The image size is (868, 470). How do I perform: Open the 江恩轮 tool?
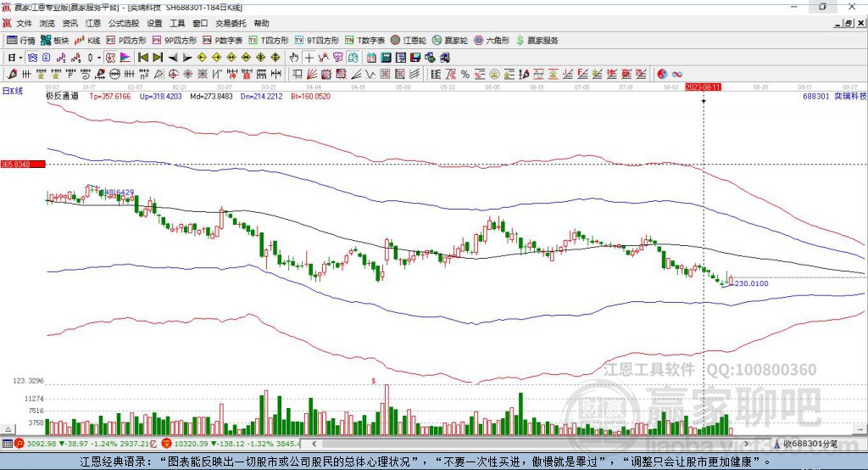point(409,41)
